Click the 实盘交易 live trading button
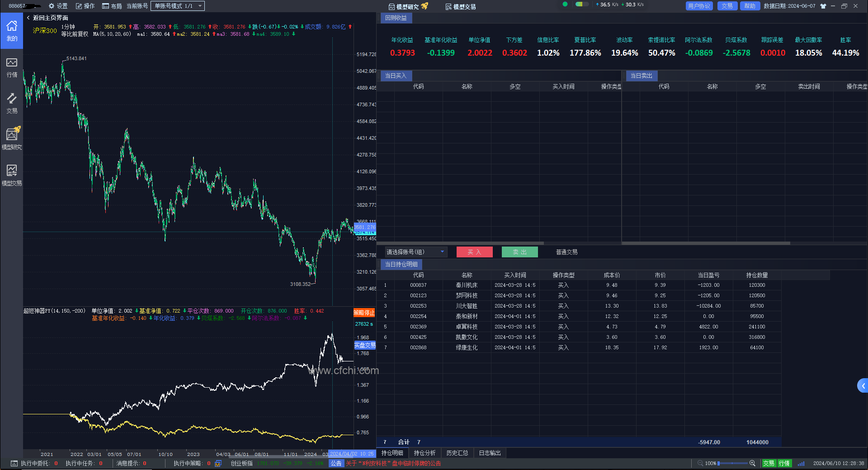This screenshot has height=470, width=868. tap(365, 345)
